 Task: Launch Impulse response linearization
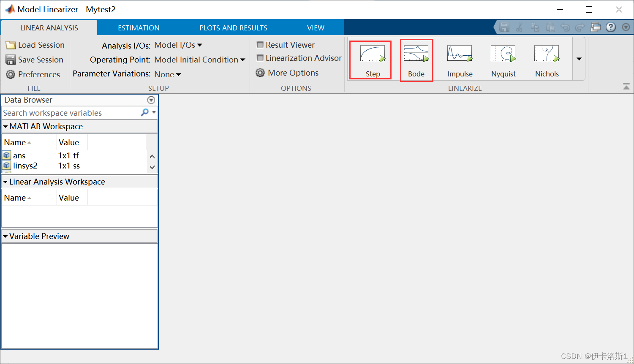[460, 61]
